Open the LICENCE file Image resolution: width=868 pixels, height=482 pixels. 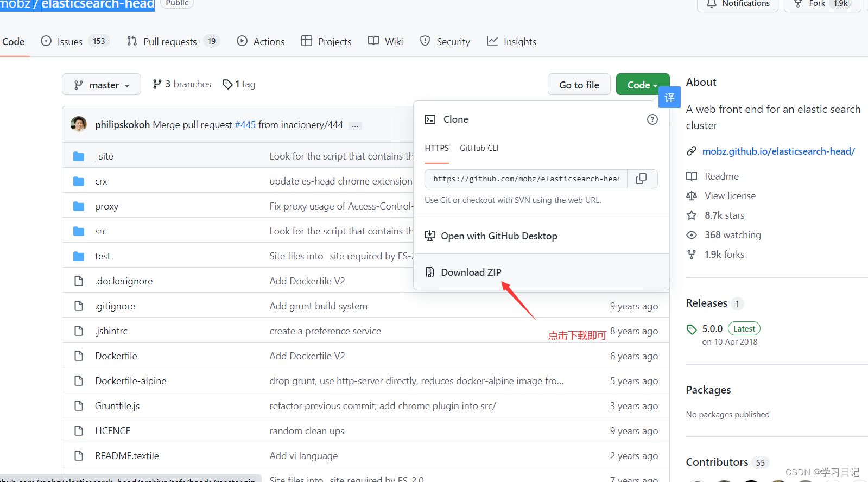click(113, 431)
